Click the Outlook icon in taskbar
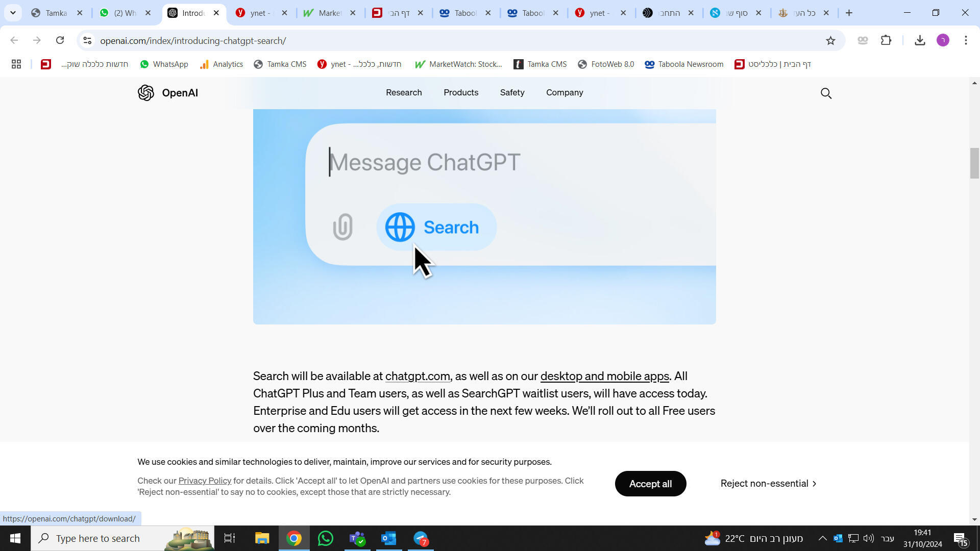The image size is (980, 551). (x=390, y=538)
